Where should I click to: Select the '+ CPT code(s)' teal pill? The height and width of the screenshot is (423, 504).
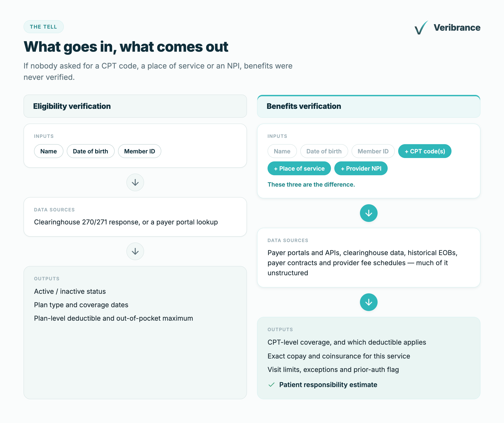(425, 151)
